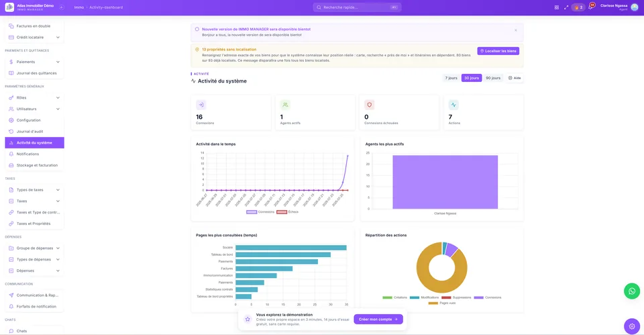This screenshot has width=644, height=335.
Task: Expand the Crédit locataire menu
Action: tap(34, 37)
